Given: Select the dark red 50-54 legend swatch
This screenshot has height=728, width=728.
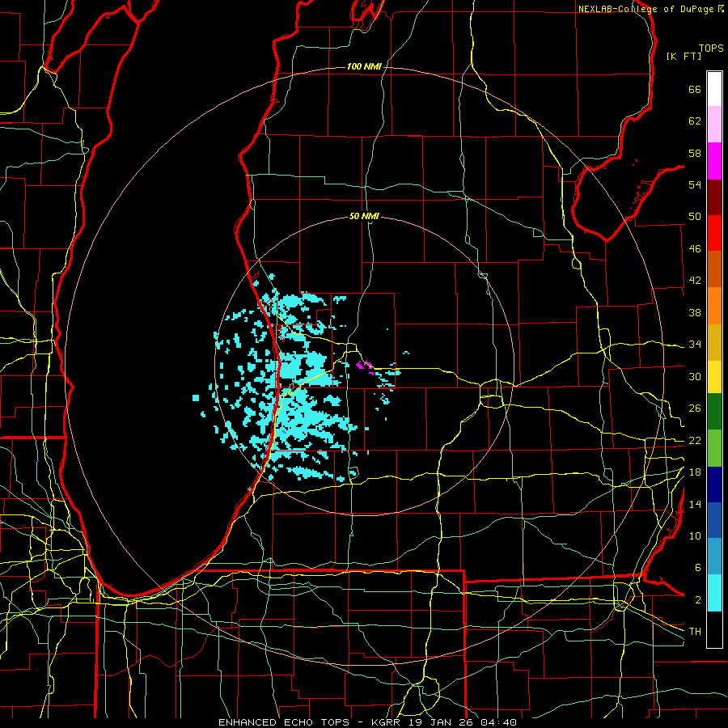Looking at the screenshot, I should click(714, 197).
